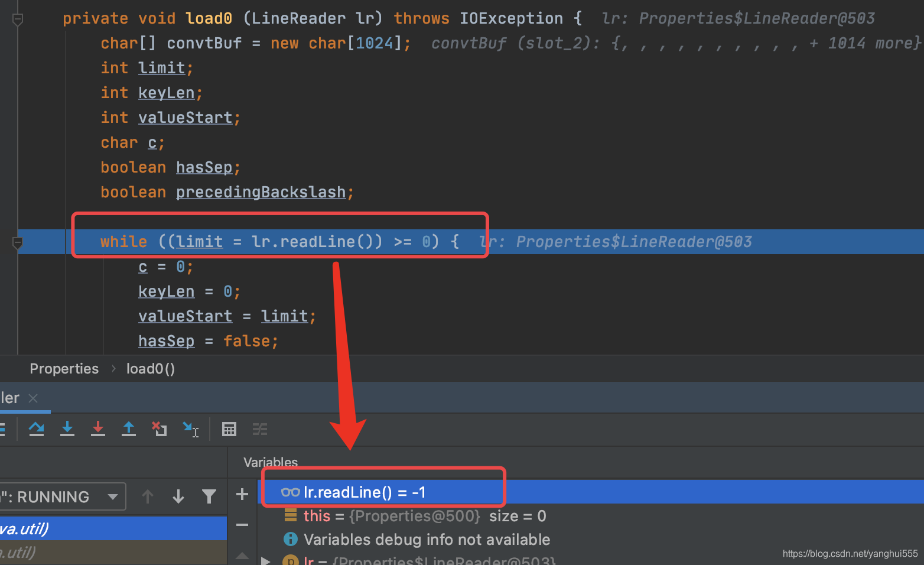Screen dimensions: 924x565
Task: Click the 'boolean hasSep;' line
Action: 170,167
